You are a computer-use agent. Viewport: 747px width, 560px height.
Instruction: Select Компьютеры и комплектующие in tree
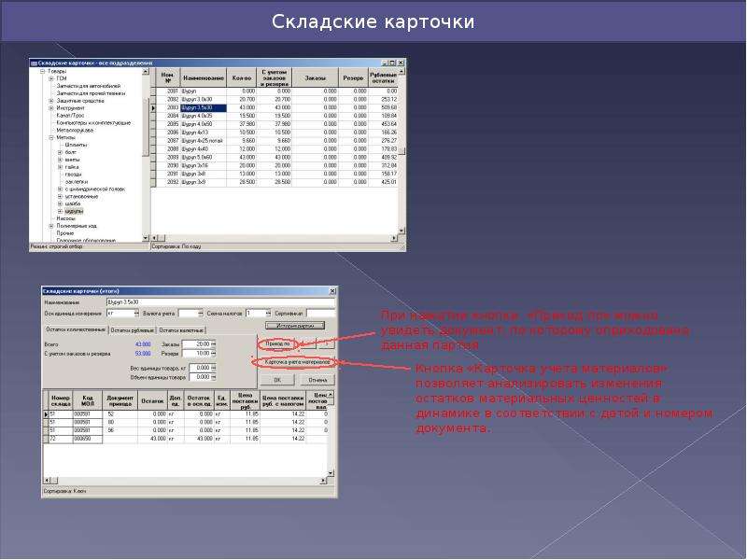click(x=93, y=123)
